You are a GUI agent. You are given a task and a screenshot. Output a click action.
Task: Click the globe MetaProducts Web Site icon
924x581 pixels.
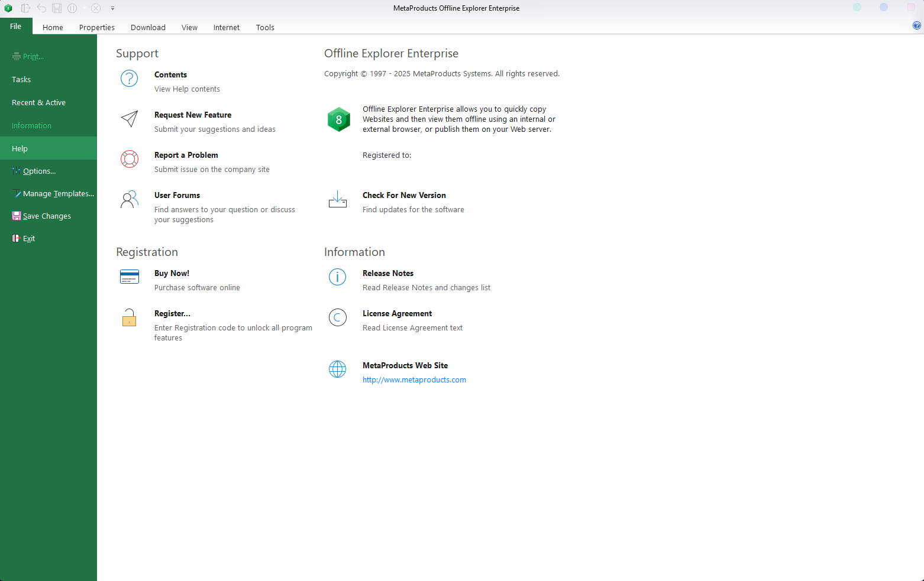[337, 369]
